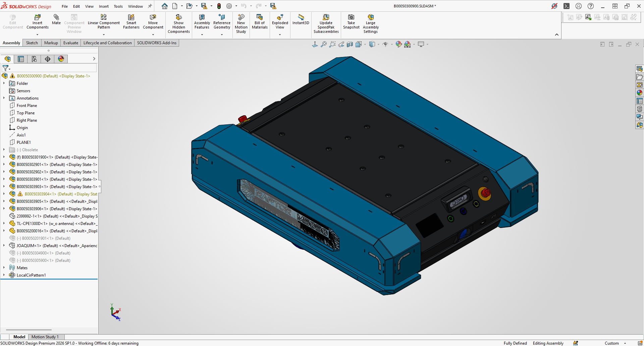Open the Assembly Features dropdown arrow
This screenshot has height=346, width=644.
point(202,35)
